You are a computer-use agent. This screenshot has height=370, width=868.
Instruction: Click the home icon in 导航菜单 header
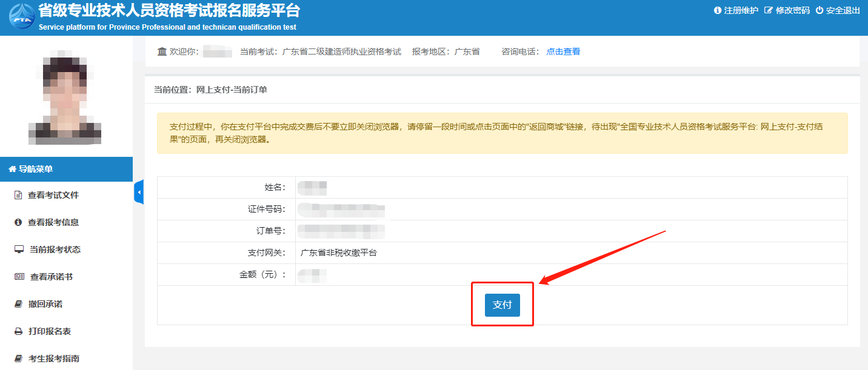[12, 170]
